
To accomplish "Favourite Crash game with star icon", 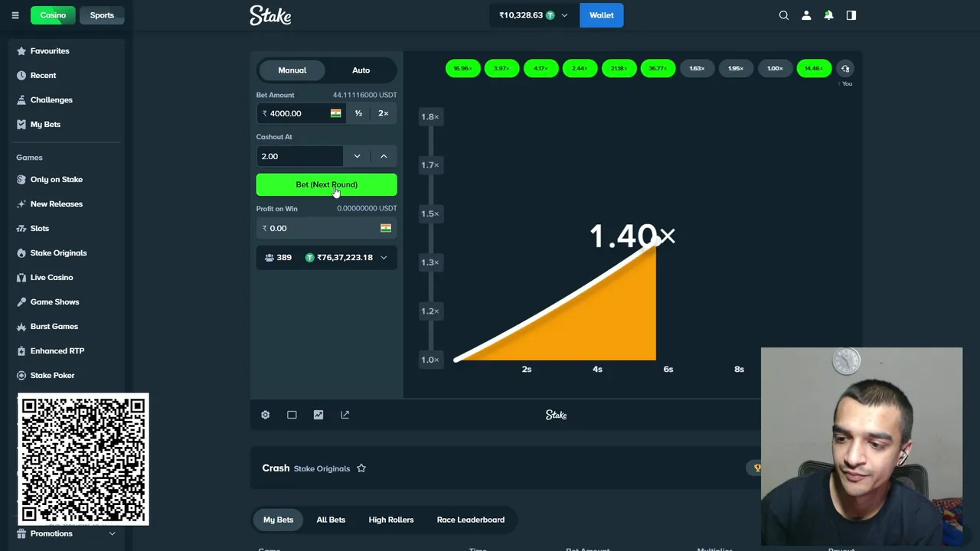I will click(361, 468).
